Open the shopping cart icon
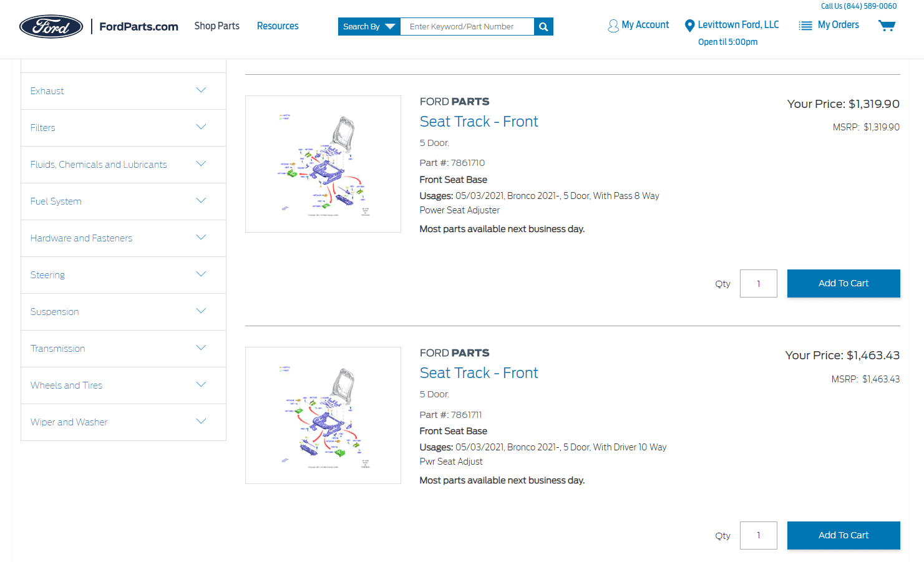The width and height of the screenshot is (924, 562). pos(887,26)
